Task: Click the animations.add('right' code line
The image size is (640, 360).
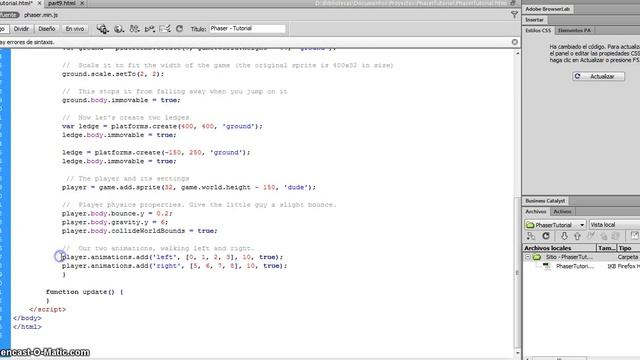Action: [x=175, y=266]
